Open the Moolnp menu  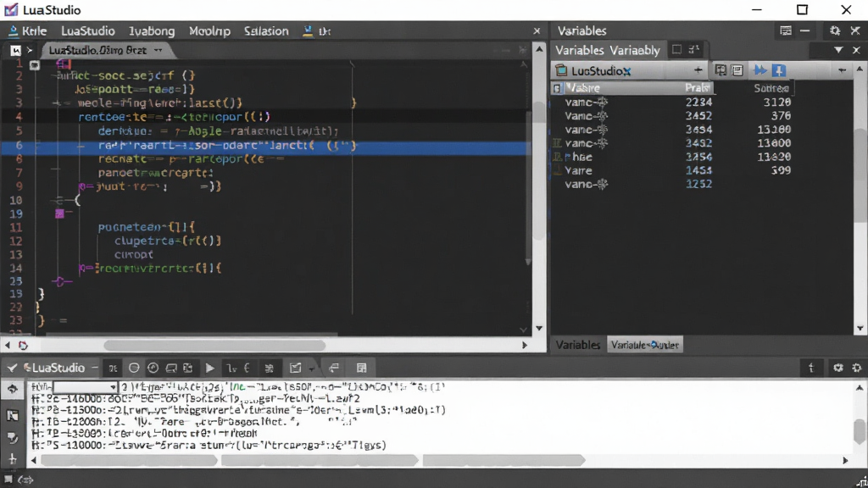tap(209, 31)
